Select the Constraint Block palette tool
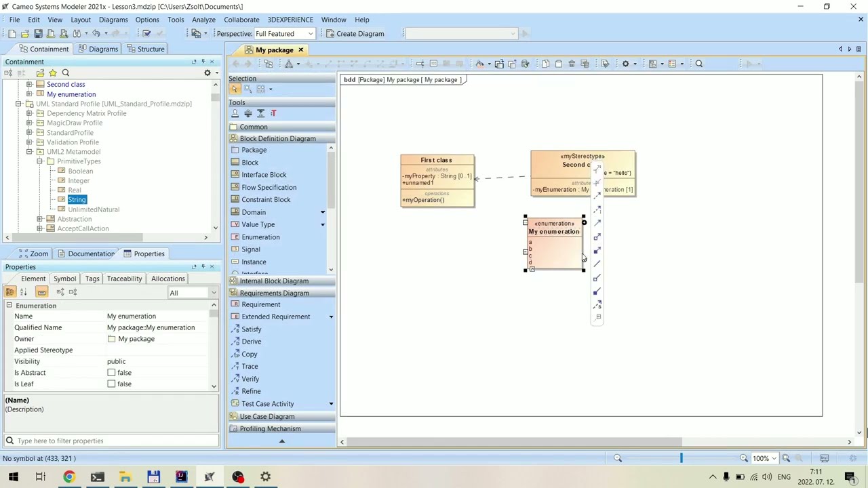Screen dimensions: 868x488 pyautogui.click(x=266, y=199)
